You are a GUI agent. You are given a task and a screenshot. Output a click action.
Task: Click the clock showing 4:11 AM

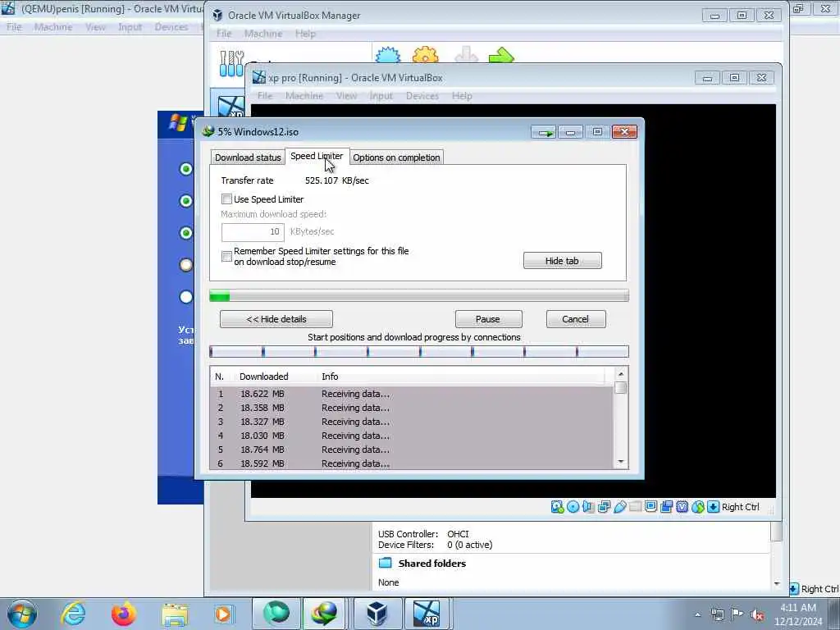[797, 608]
